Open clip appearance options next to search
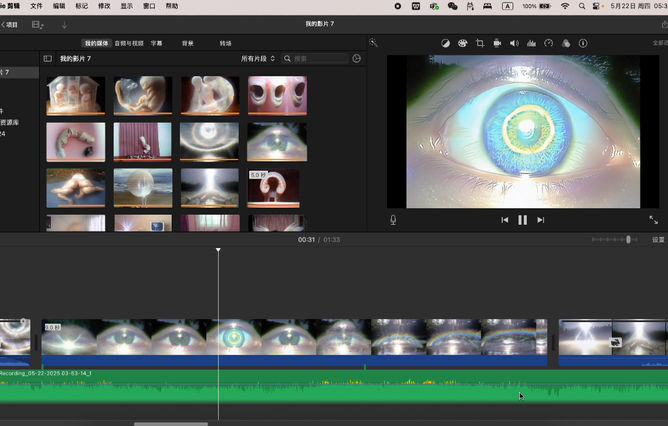This screenshot has width=668, height=426. tap(357, 58)
